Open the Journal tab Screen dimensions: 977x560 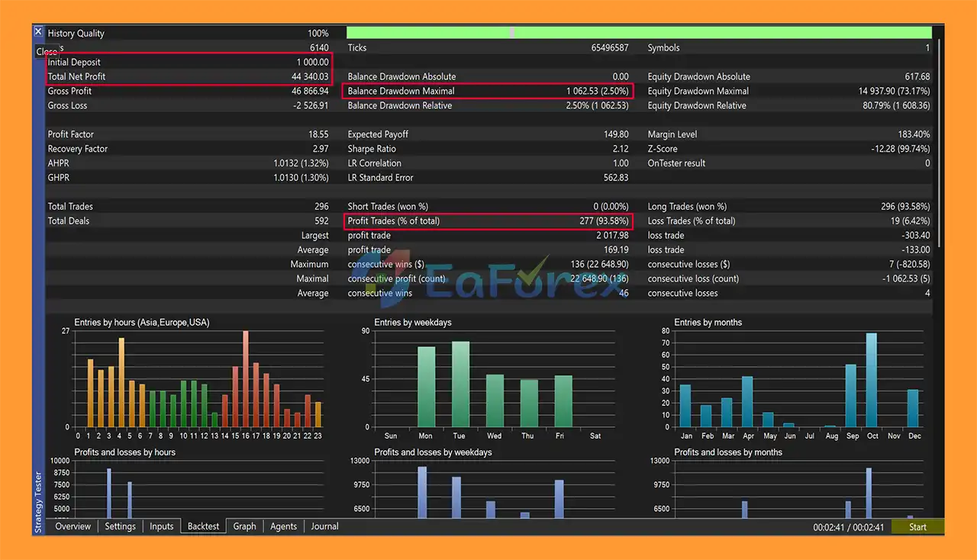pyautogui.click(x=324, y=526)
